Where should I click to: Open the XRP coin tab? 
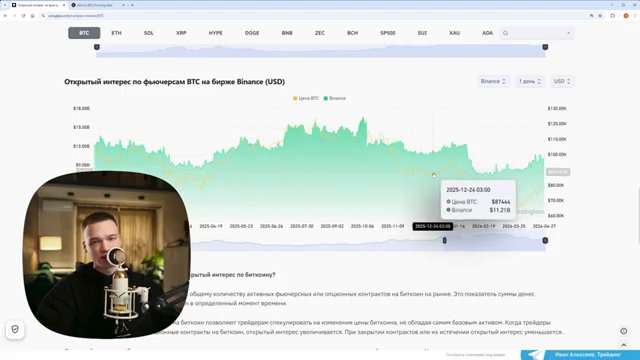point(181,33)
